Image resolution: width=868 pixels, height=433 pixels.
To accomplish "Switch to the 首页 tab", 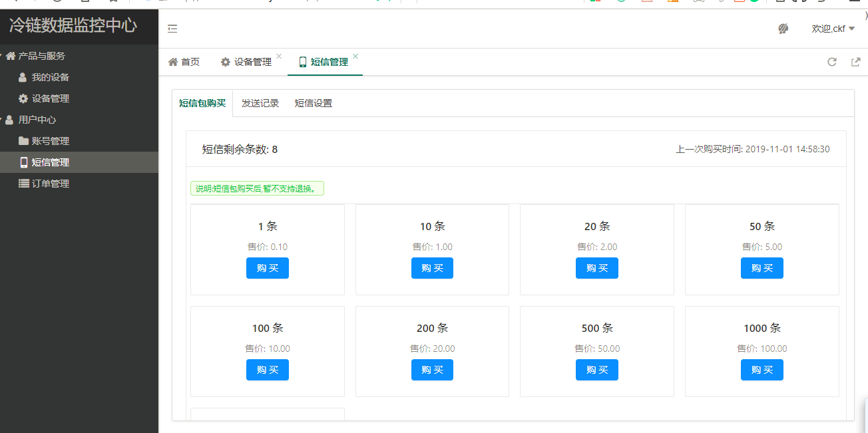I will point(184,62).
